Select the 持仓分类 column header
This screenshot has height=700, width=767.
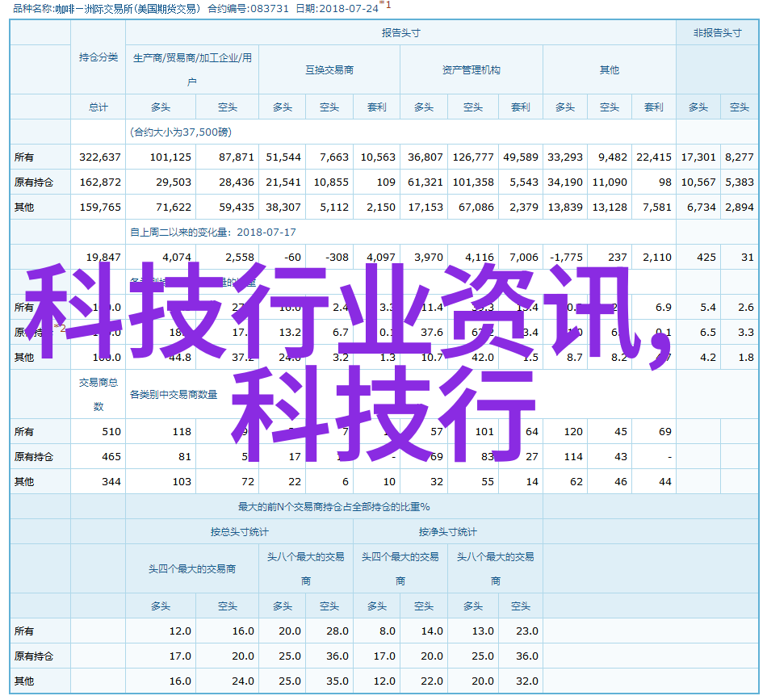click(x=98, y=57)
